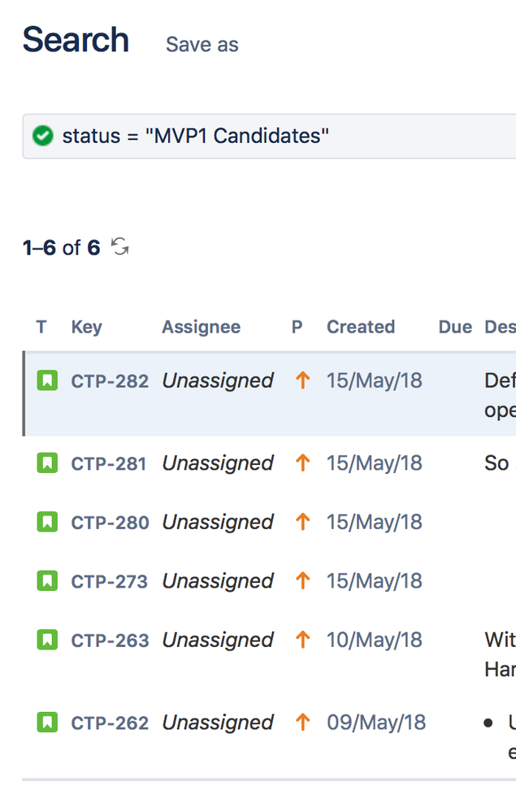
Task: Click story type icon for CTP-263
Action: (x=47, y=640)
